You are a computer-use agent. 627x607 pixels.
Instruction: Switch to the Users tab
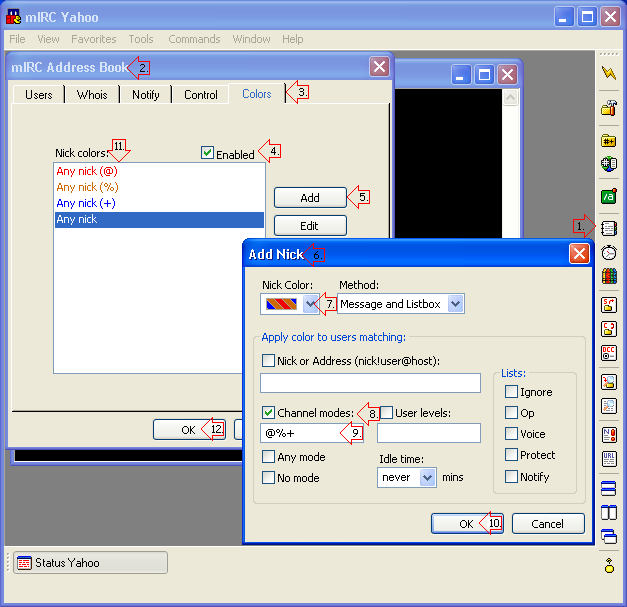click(x=38, y=95)
